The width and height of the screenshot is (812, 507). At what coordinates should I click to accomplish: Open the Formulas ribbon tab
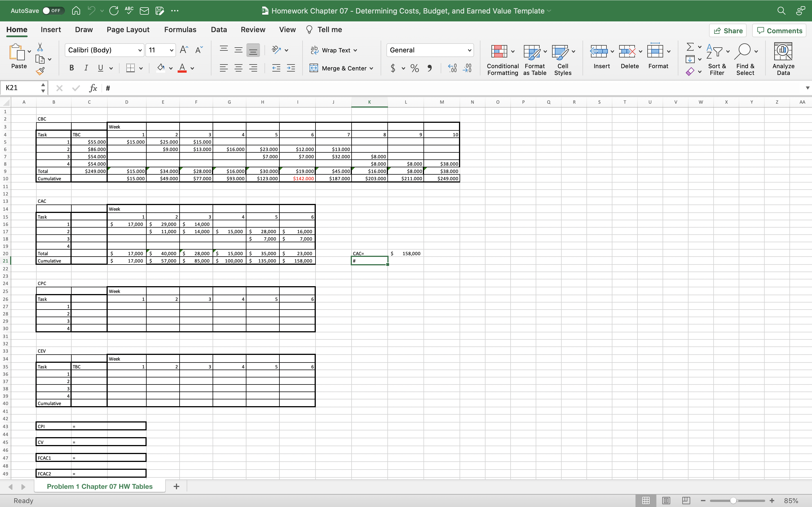pyautogui.click(x=180, y=30)
